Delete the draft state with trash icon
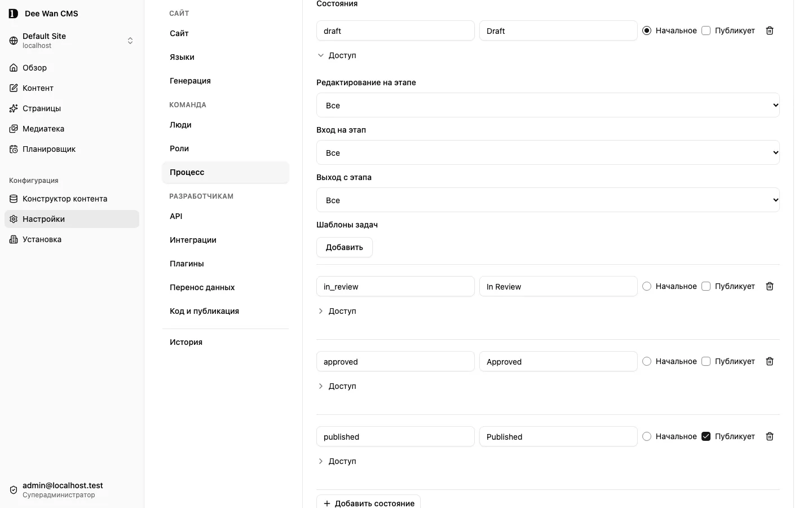Image resolution: width=812 pixels, height=508 pixels. click(x=770, y=30)
